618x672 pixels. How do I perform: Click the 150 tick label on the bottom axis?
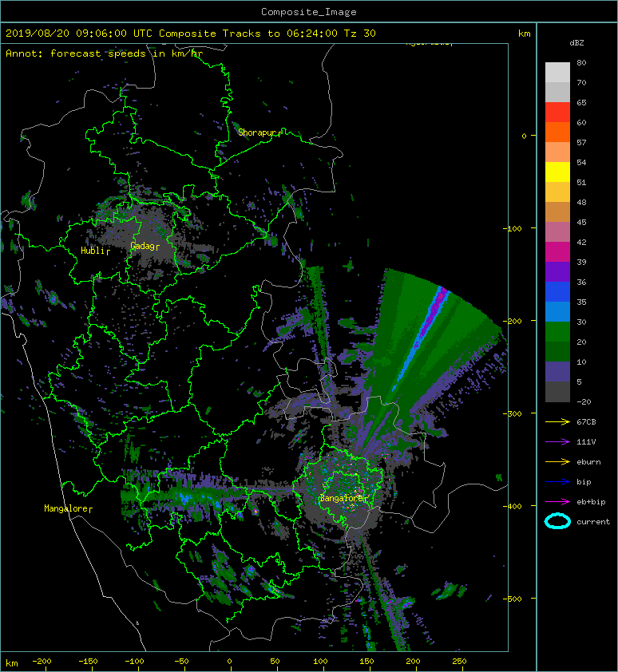tap(366, 662)
